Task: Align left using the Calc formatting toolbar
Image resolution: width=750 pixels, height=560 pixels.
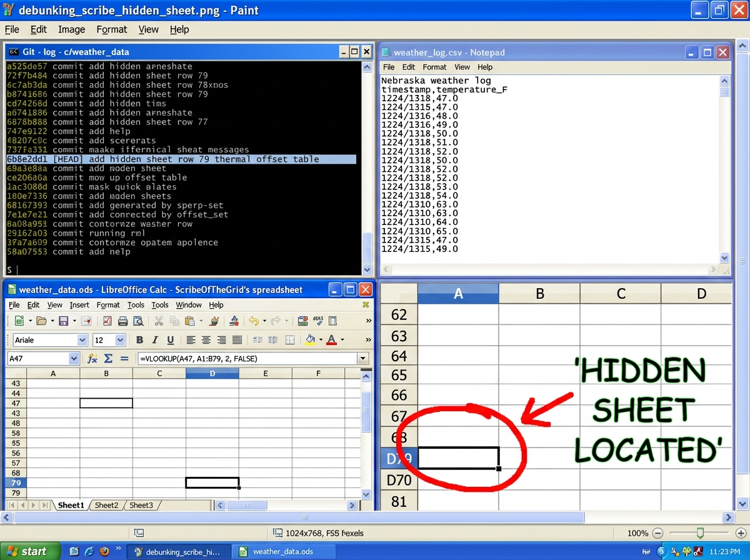Action: [191, 340]
